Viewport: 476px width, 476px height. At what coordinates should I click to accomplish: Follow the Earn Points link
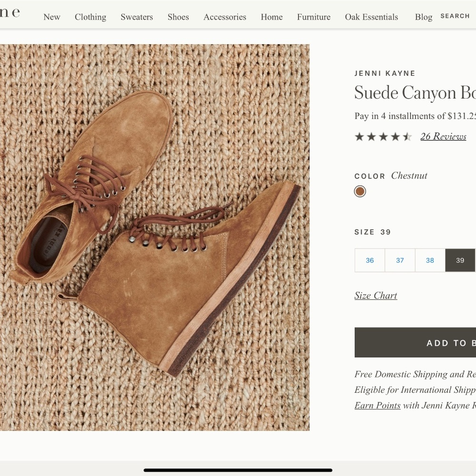[377, 405]
